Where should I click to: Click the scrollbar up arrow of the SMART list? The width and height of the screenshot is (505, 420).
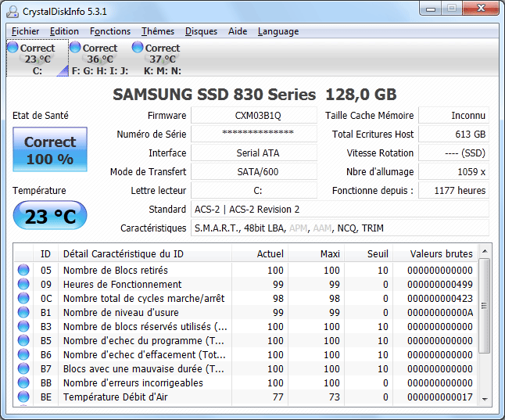point(485,251)
